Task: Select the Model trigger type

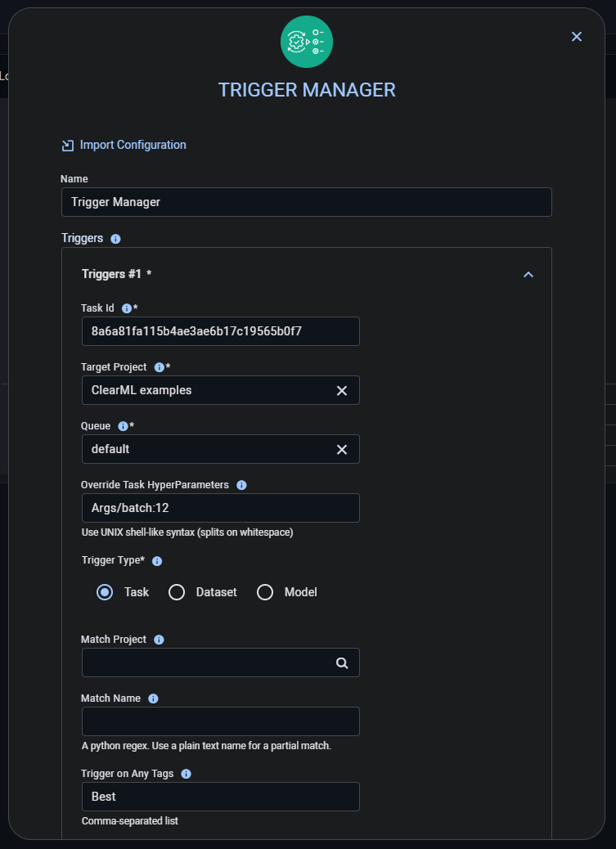Action: tap(265, 591)
